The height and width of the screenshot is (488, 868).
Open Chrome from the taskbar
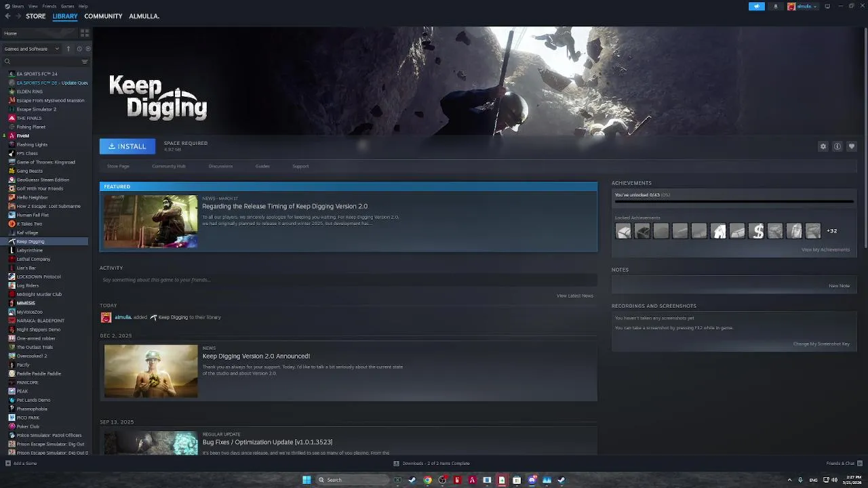pyautogui.click(x=427, y=480)
